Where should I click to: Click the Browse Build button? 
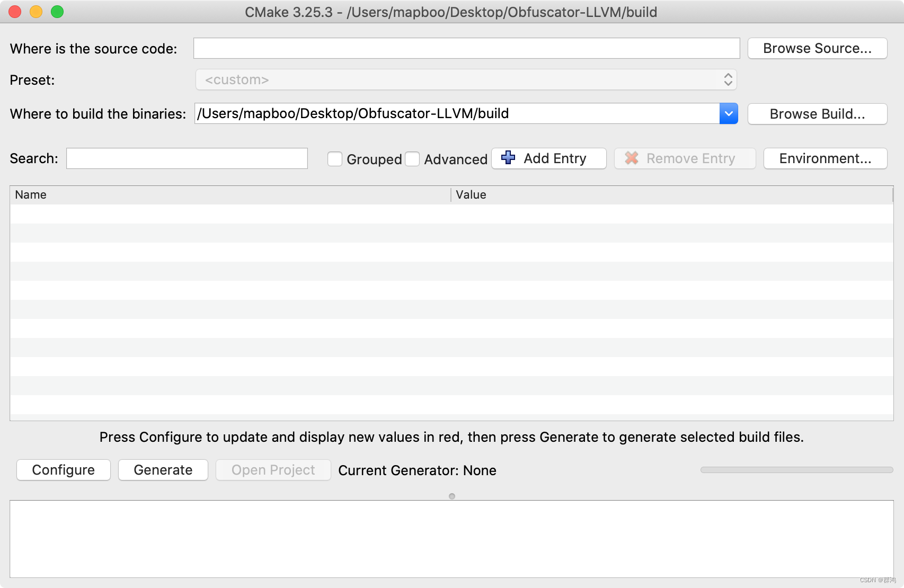[x=817, y=114]
